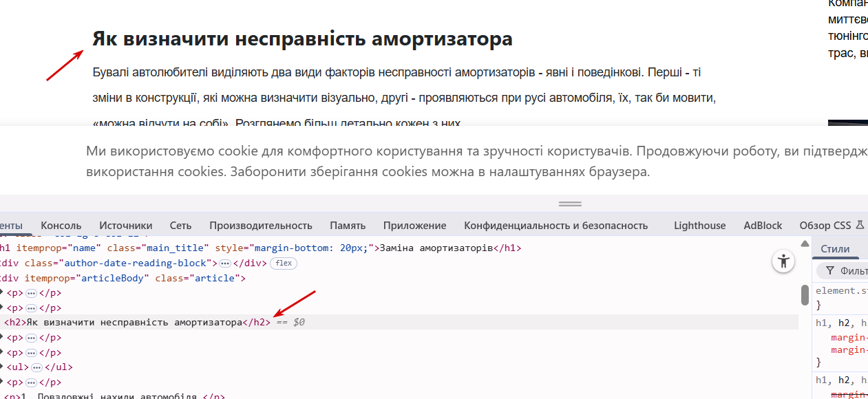Click the h1 text Заміна амортизаторів
The image size is (868, 399).
click(436, 248)
